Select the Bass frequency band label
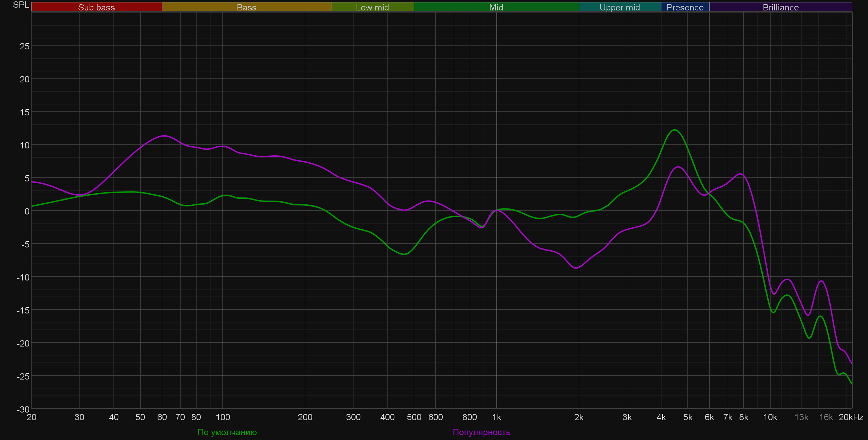 [x=247, y=7]
